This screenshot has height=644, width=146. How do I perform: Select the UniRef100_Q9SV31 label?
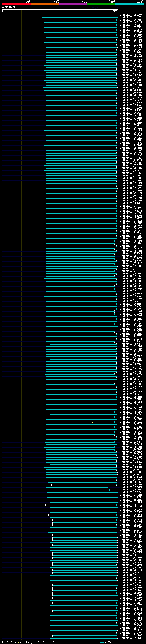pyautogui.click(x=131, y=80)
